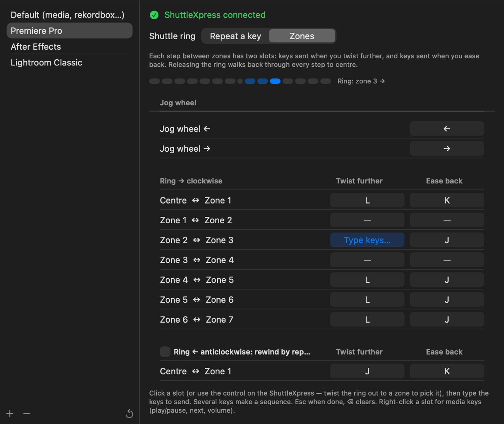Click the small centre dot of ring indicator
This screenshot has width=504, height=424.
[240, 81]
